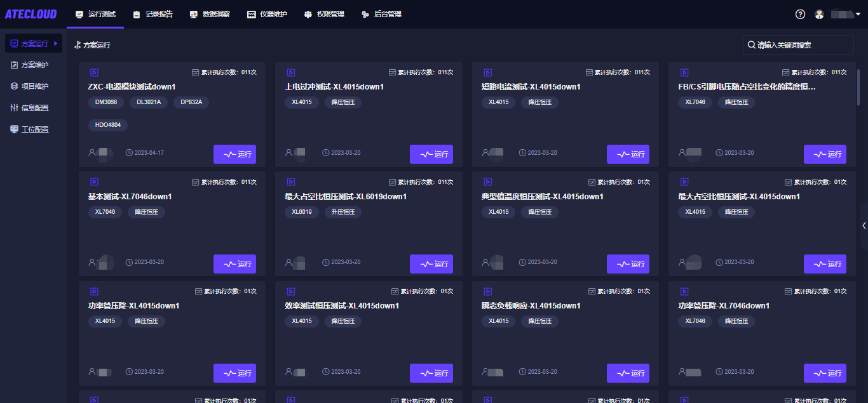The image size is (868, 403).
Task: Run the 上电过冲测试-XL4015down1 scheme
Action: (431, 154)
